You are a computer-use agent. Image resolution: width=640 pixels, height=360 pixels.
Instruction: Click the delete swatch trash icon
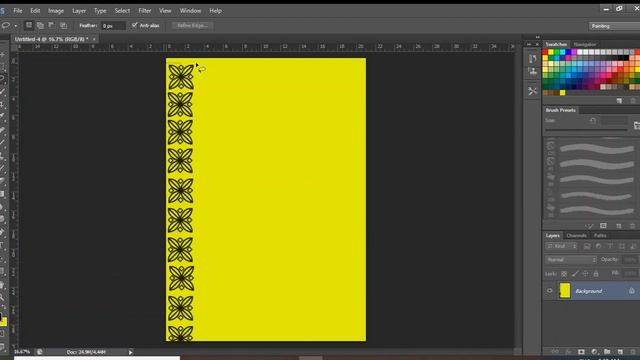[x=633, y=101]
